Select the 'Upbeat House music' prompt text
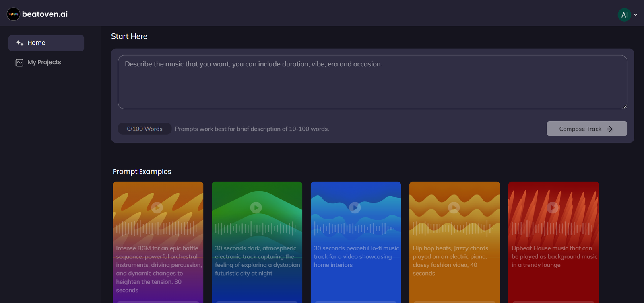The height and width of the screenshot is (303, 644). [x=554, y=256]
